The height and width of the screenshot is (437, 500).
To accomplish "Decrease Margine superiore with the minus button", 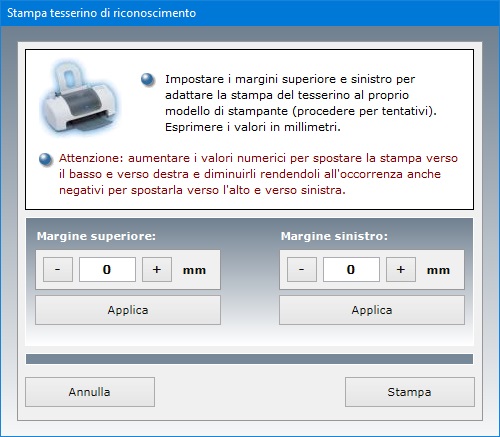I will (58, 269).
